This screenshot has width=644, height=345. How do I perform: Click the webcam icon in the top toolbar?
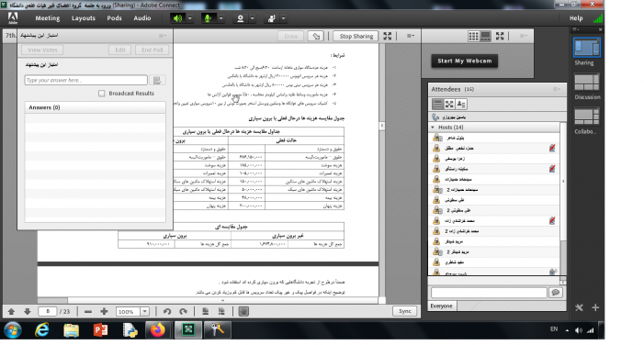pyautogui.click(x=241, y=18)
